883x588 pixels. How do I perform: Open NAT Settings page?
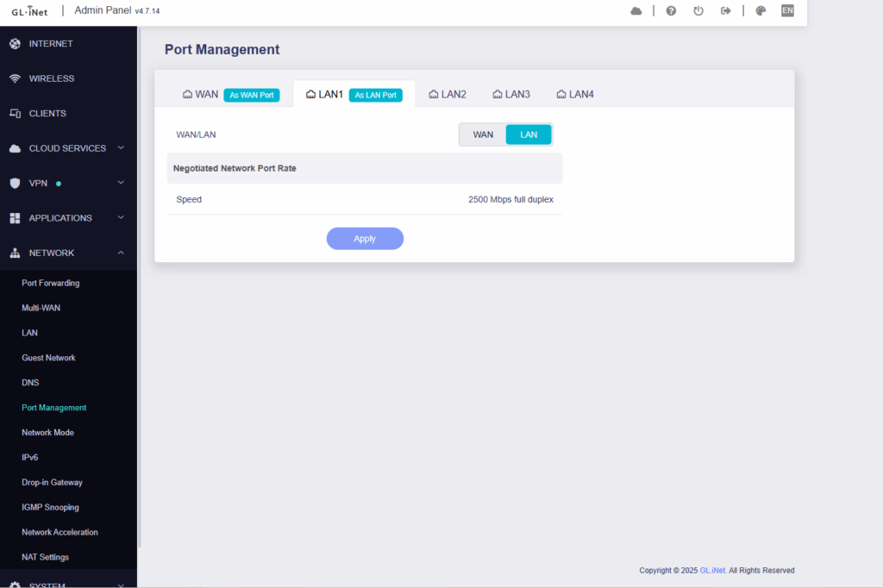pos(45,557)
